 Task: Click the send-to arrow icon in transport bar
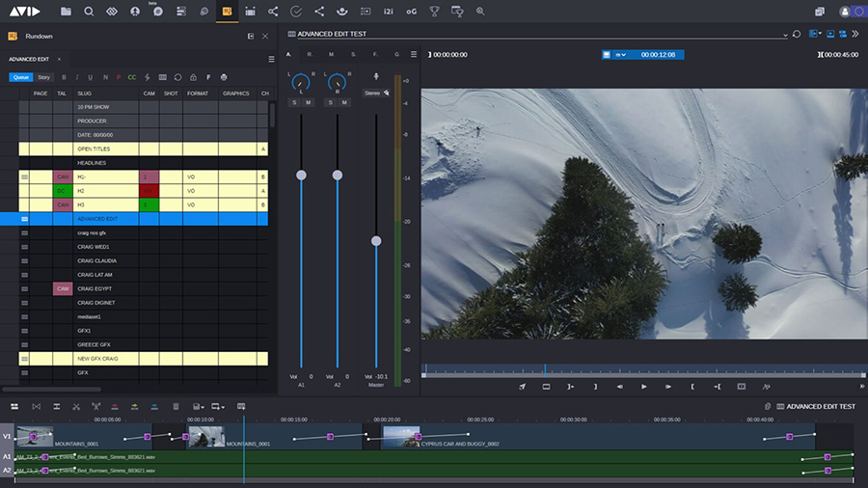pyautogui.click(x=522, y=387)
